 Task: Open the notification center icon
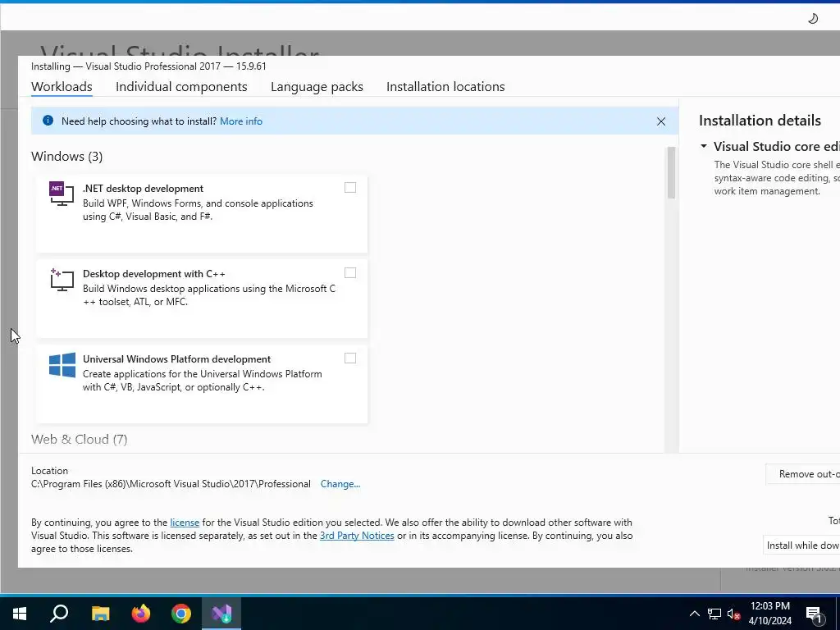pyautogui.click(x=814, y=615)
